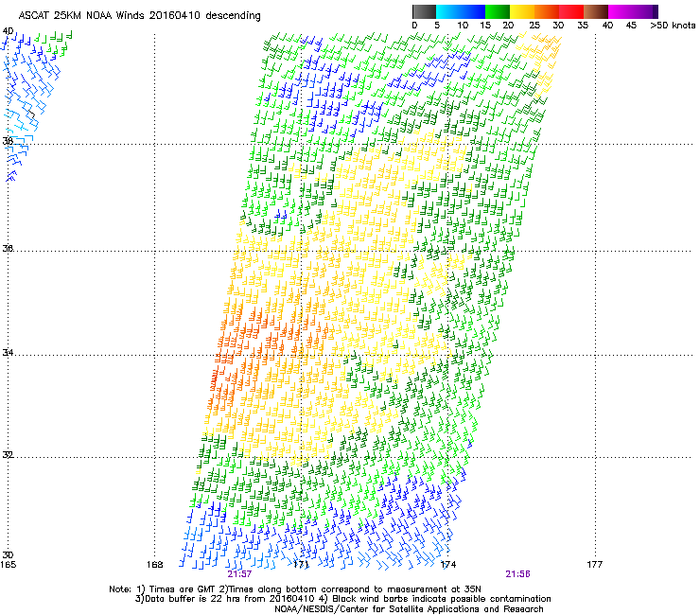Click the NOAA/NESDIS credit line
The image size is (700, 615).
click(409, 609)
